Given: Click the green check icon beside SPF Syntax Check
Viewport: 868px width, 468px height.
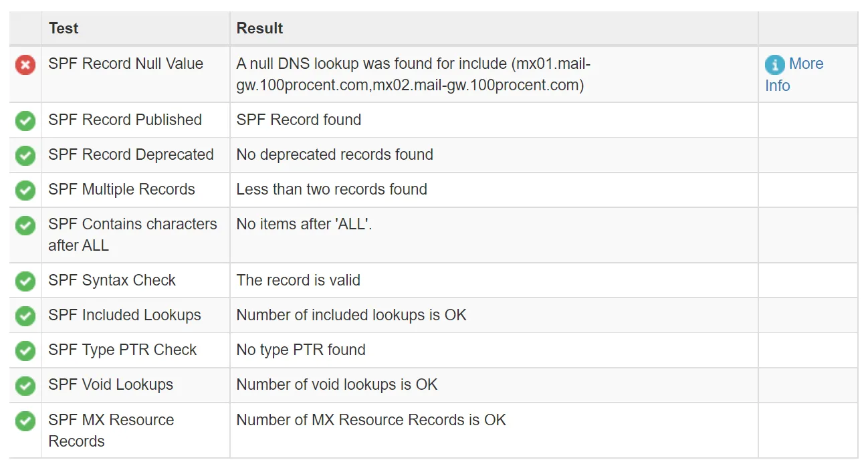Looking at the screenshot, I should tap(25, 281).
